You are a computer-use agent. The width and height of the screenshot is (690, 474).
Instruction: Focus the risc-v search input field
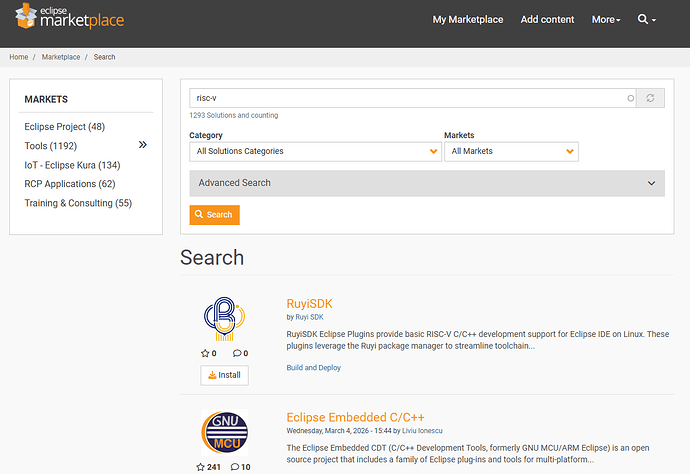click(412, 98)
